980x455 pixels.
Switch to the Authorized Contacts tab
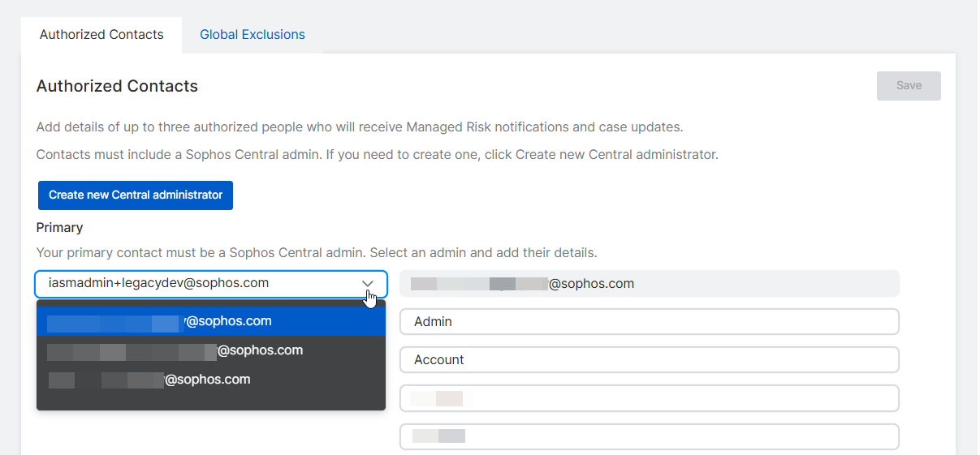coord(101,35)
